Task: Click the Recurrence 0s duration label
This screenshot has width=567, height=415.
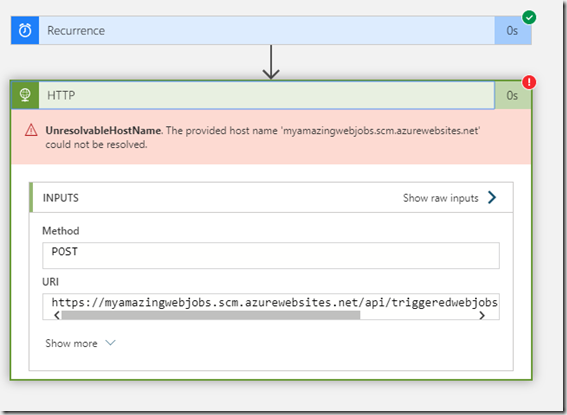Action: pos(512,31)
